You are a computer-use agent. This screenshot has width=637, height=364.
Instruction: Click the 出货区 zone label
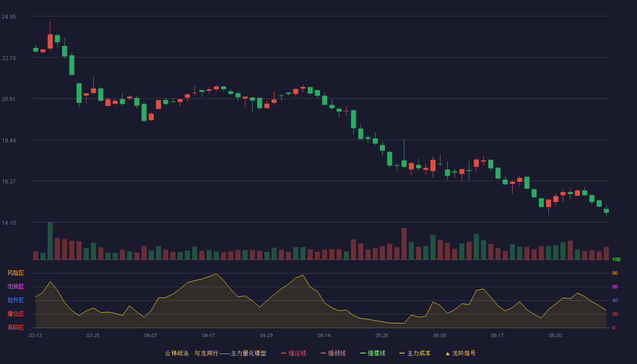(x=15, y=287)
